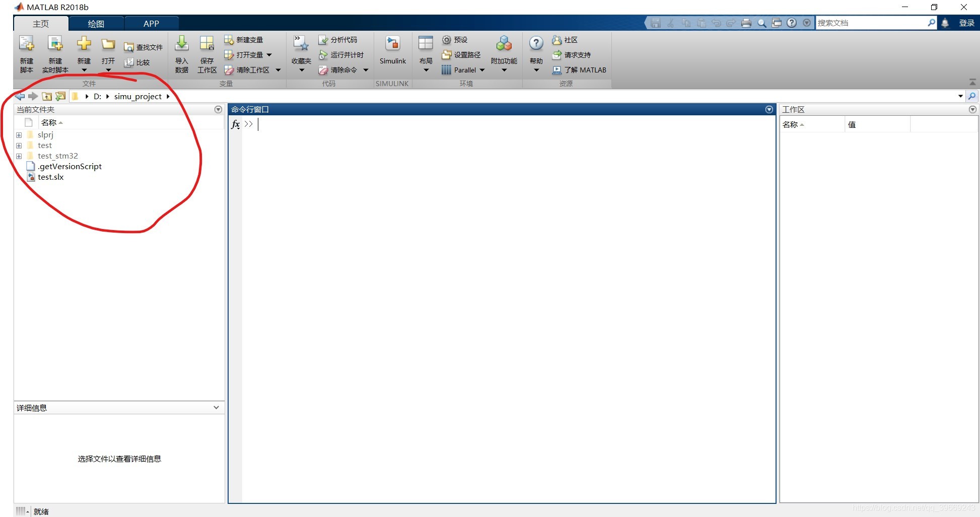Viewport: 980px width, 517px height.
Task: Select the slprj folder
Action: pyautogui.click(x=45, y=135)
